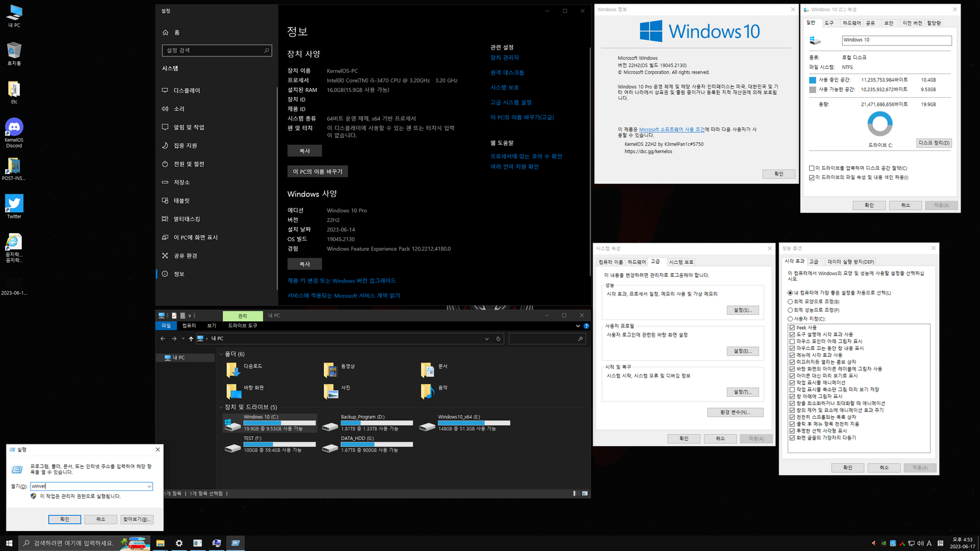The width and height of the screenshot is (980, 551).
Task: Click 이 PC의 이름 바꾸기 button
Action: (x=317, y=171)
